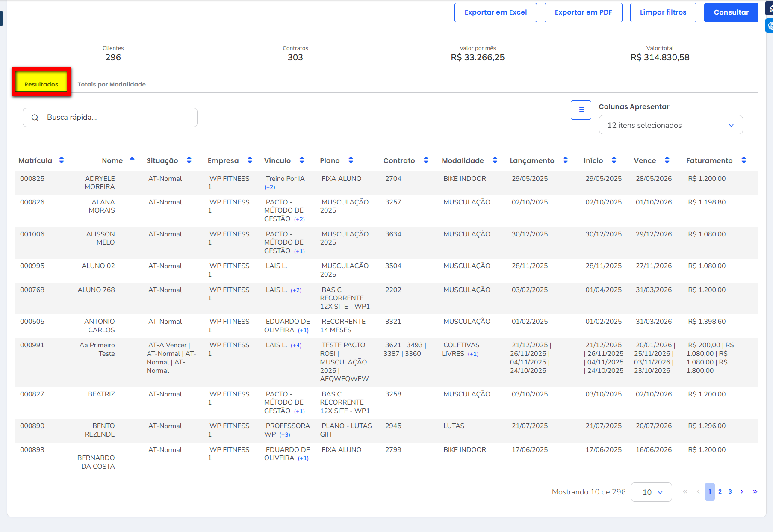
Task: Jump to last page double arrow
Action: (755, 492)
